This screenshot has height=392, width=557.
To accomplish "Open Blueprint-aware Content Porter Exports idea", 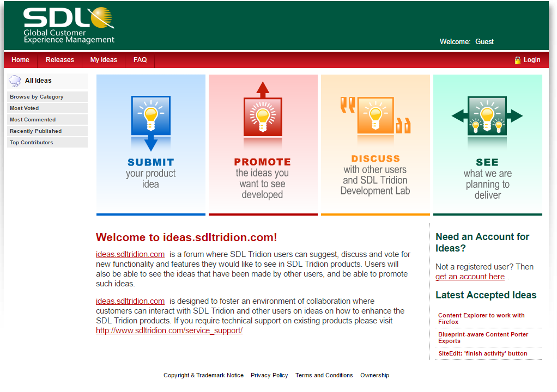I will click(483, 338).
